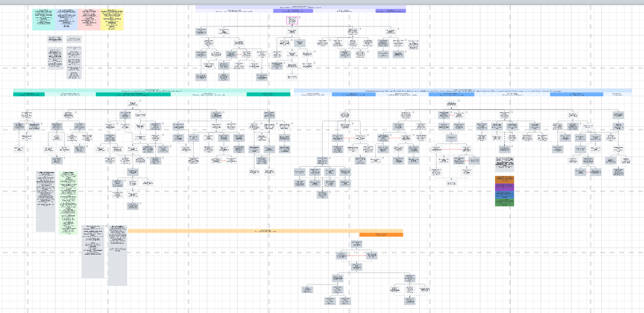This screenshot has width=644, height=313.
Task: Select the gray note touching the orange bar's start
Action: pos(117,255)
